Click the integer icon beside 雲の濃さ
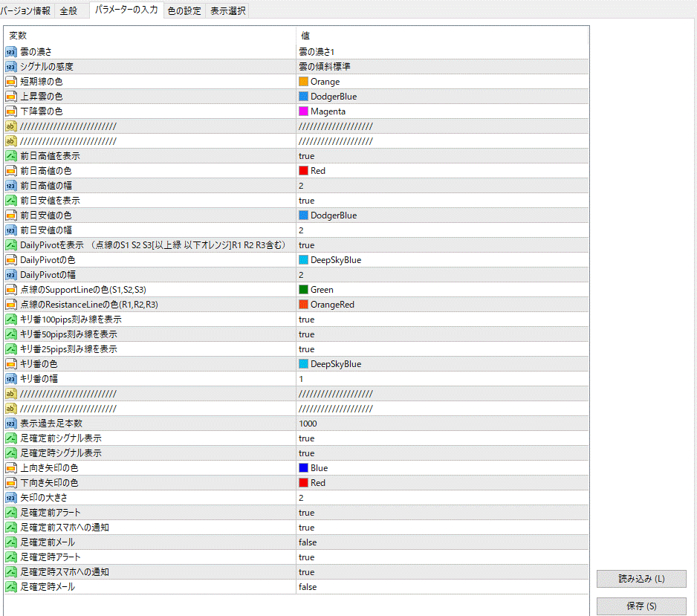The image size is (697, 616). pyautogui.click(x=11, y=52)
